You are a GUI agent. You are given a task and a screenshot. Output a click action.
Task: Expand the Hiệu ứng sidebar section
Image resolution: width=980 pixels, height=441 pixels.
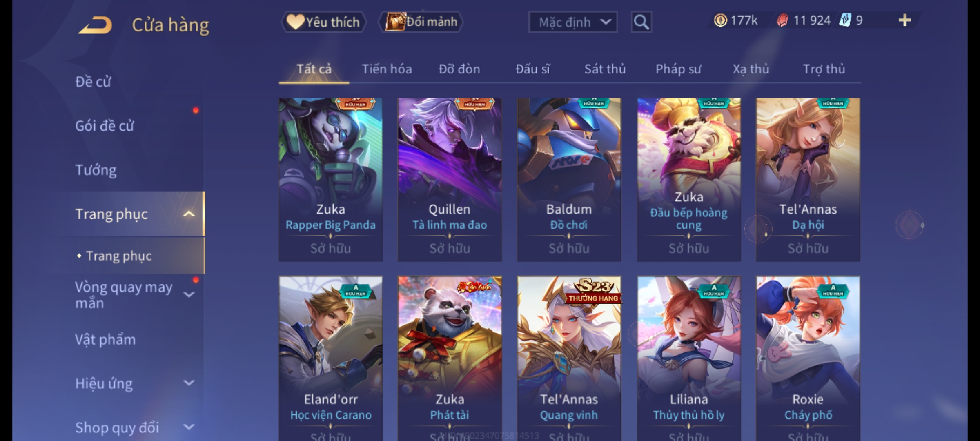189,383
